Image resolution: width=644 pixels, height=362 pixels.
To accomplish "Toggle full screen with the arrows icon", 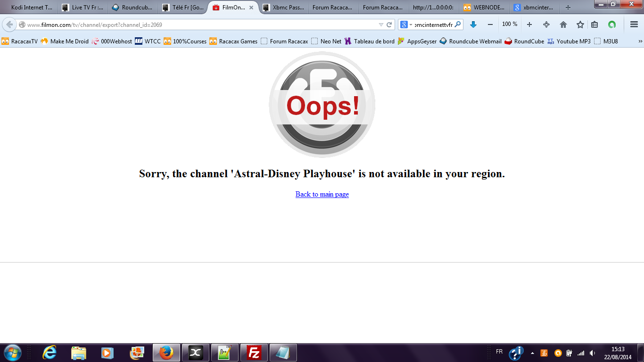I will (x=546, y=25).
